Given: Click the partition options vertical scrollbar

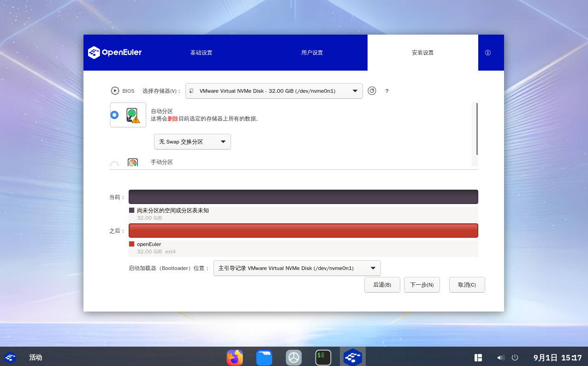Looking at the screenshot, I should click(x=476, y=129).
